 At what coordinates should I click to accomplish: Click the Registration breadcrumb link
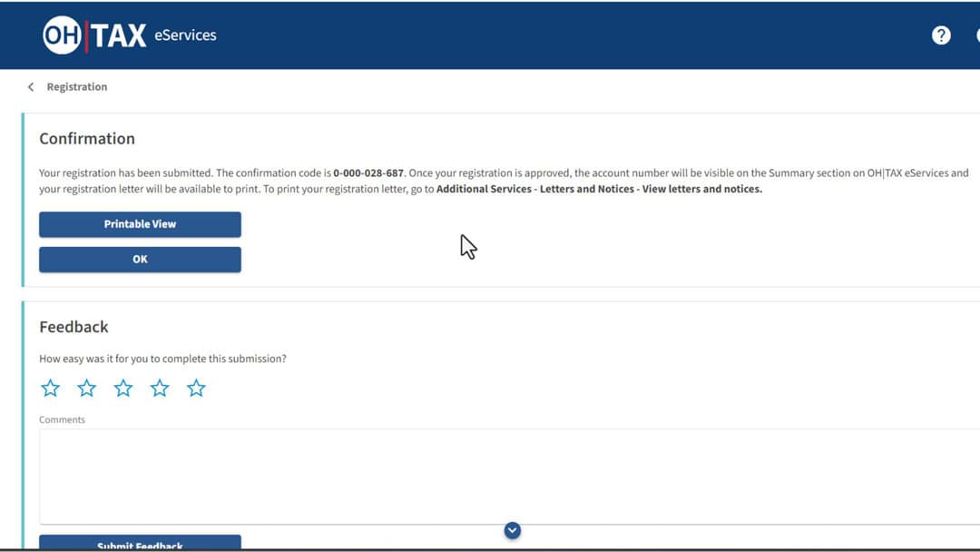77,87
